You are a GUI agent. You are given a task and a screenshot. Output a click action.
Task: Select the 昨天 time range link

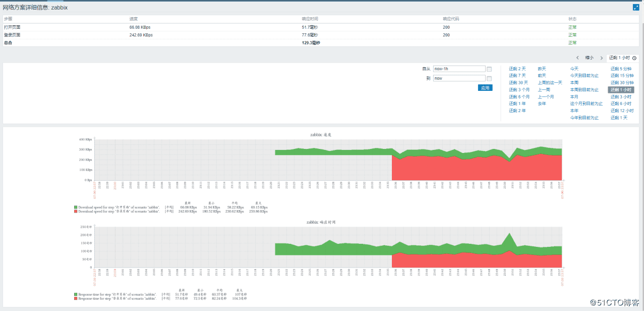tap(542, 69)
